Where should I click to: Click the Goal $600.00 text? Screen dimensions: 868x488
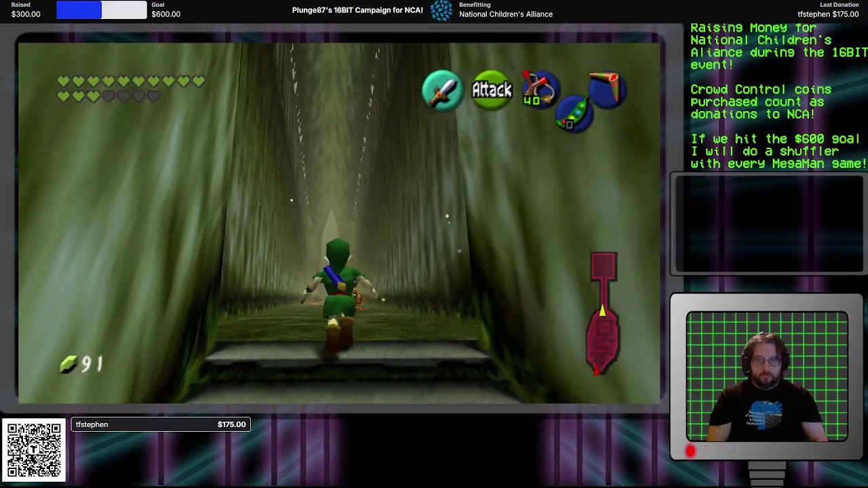(165, 9)
